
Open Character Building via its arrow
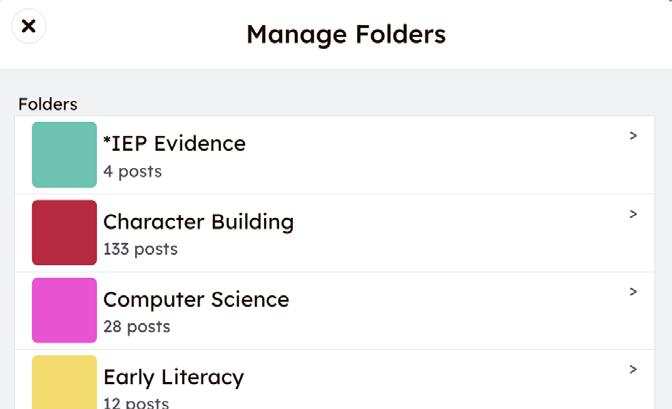point(633,214)
